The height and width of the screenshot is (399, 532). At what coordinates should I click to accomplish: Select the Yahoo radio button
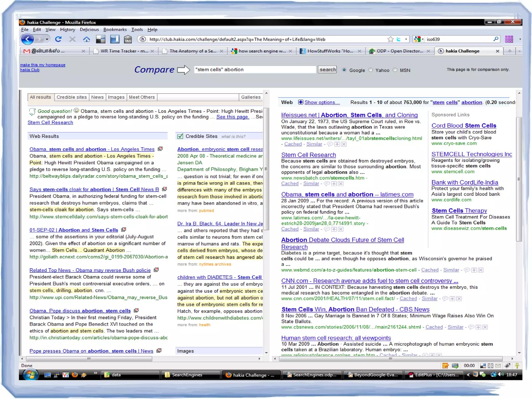pyautogui.click(x=371, y=70)
